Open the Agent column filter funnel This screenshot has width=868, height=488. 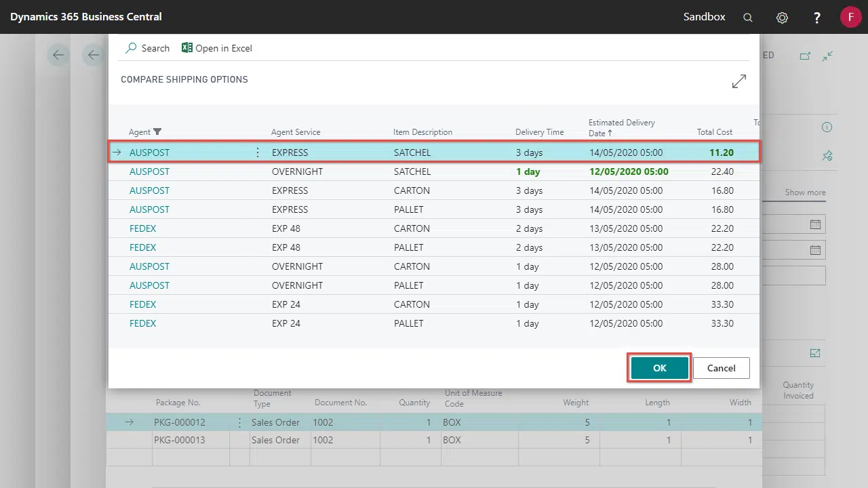click(158, 132)
